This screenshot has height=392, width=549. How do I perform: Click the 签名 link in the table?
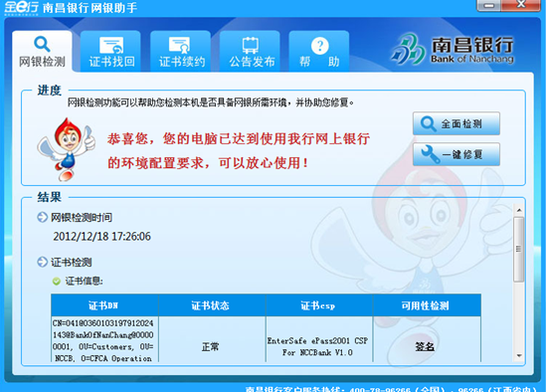tap(425, 346)
